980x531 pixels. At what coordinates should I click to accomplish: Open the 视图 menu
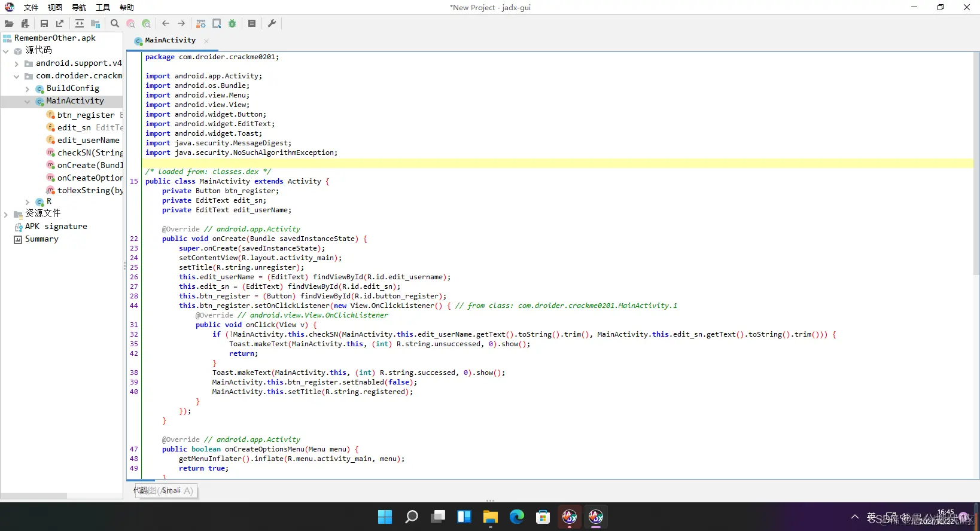pos(55,7)
